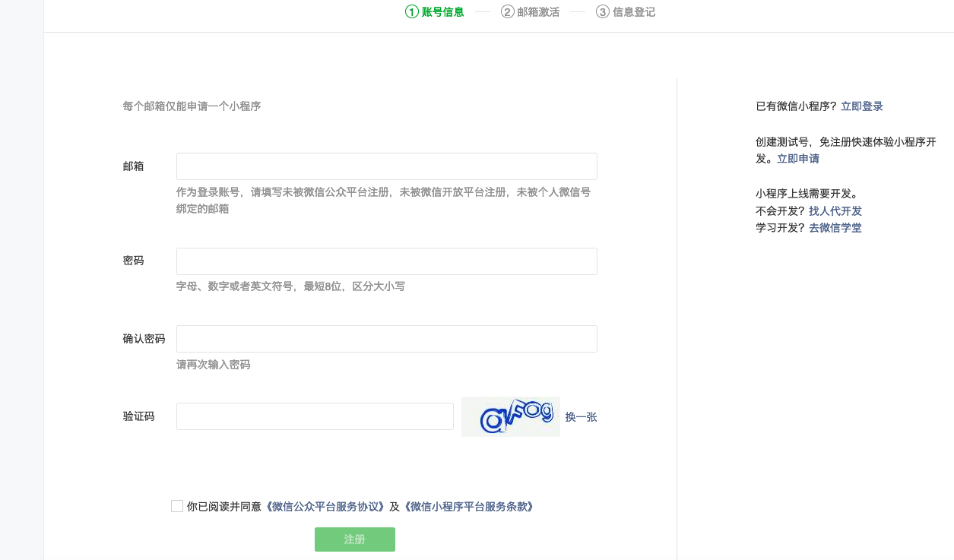Open 《微信公众平台服务协议》 link
The height and width of the screenshot is (560, 954).
tap(325, 506)
